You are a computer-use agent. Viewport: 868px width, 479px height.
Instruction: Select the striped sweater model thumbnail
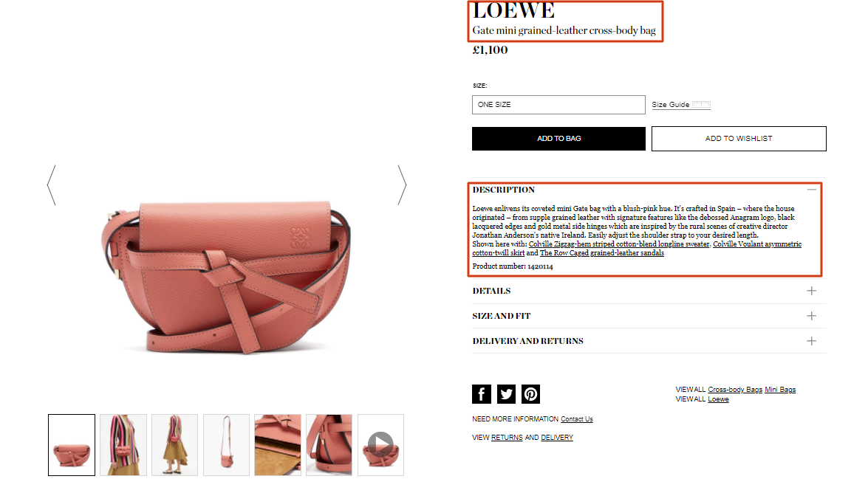pos(123,445)
